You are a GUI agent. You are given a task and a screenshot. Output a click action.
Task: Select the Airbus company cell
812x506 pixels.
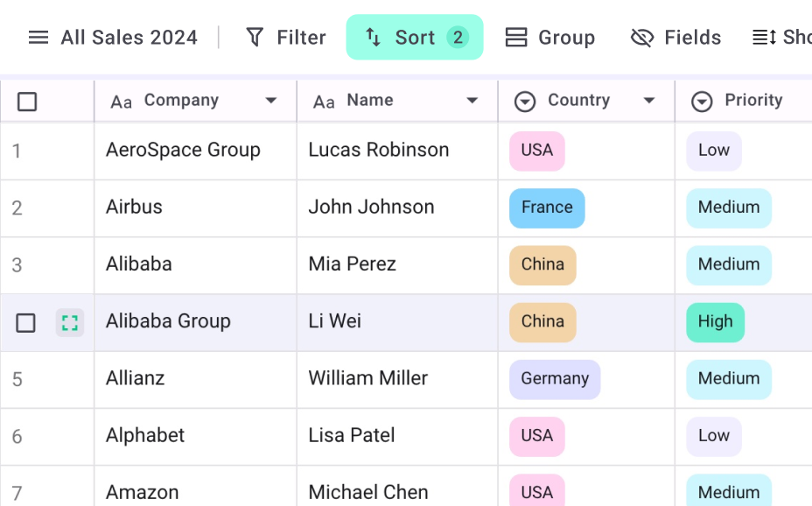click(x=195, y=208)
